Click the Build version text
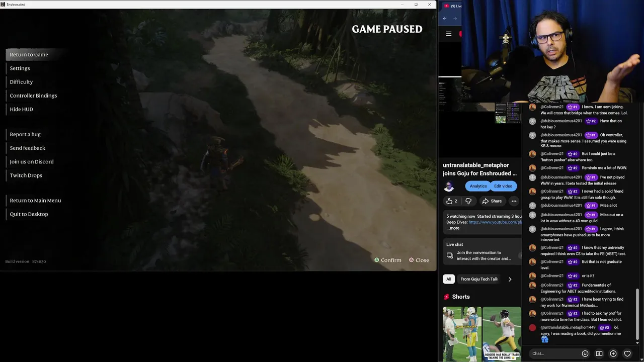Viewport: 644px width, 362px height. [26, 261]
